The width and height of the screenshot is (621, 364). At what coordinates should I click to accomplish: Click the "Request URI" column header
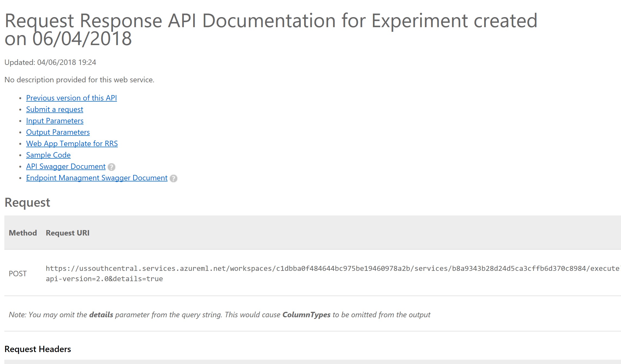coord(67,233)
